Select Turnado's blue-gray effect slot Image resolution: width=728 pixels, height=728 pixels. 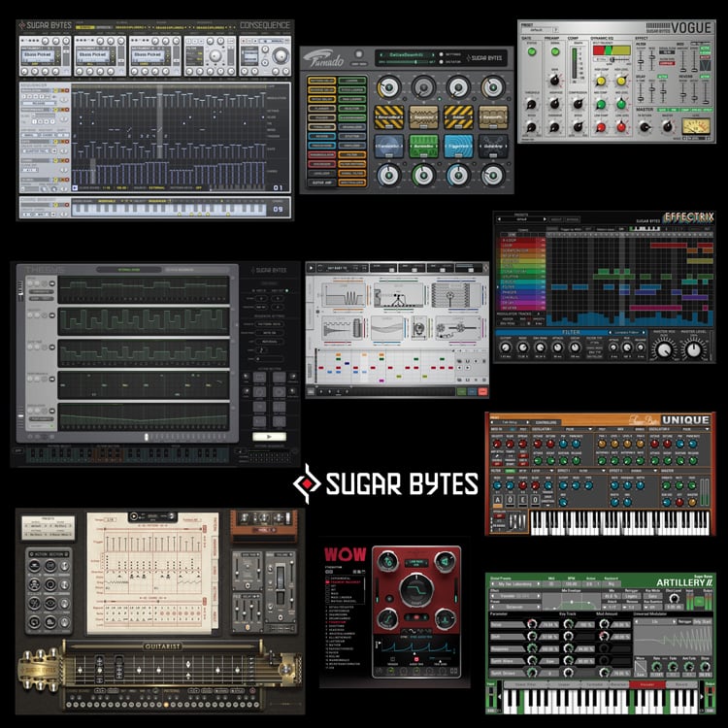click(x=388, y=147)
